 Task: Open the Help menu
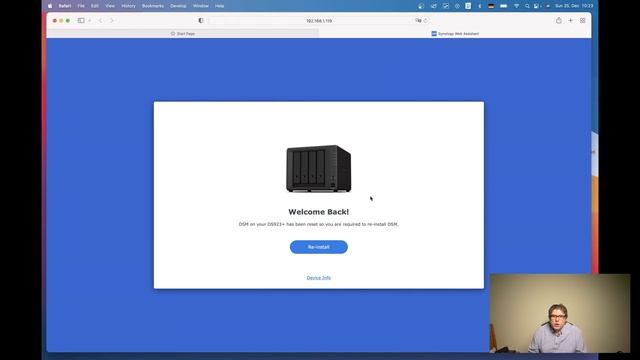click(x=219, y=6)
